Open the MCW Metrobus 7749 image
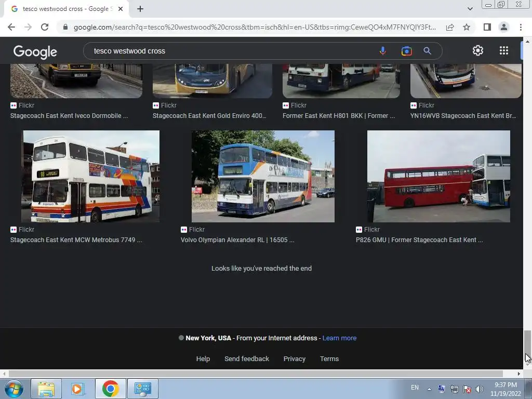 click(90, 177)
